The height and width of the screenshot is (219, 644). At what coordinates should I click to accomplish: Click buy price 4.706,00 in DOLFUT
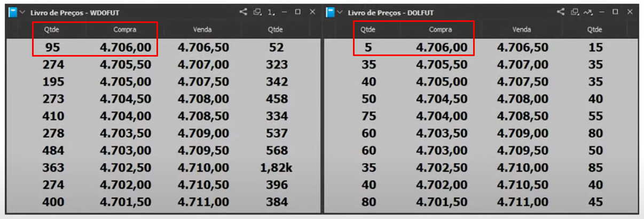[442, 48]
